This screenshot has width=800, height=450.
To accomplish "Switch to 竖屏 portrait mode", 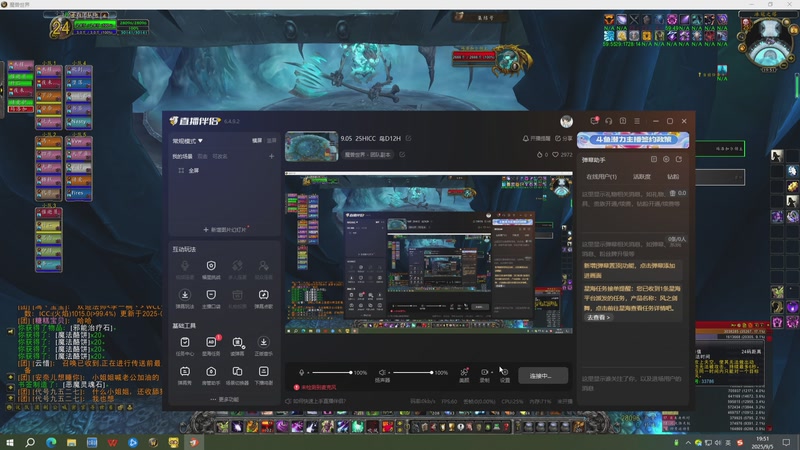I will coord(271,140).
